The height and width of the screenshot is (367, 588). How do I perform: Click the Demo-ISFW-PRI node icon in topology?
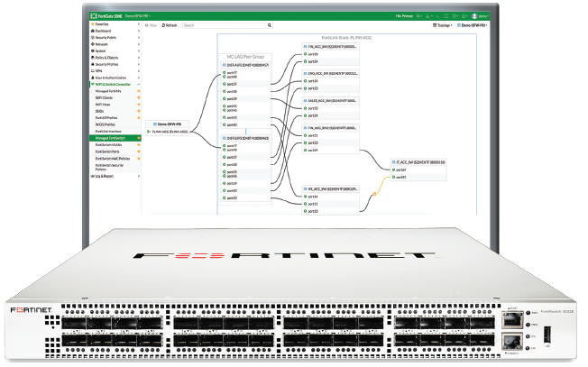(155, 124)
